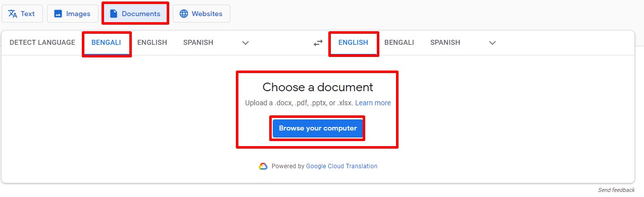Screen dimensions: 644x197
Task: Click the Text translate icon
Action: tap(13, 14)
